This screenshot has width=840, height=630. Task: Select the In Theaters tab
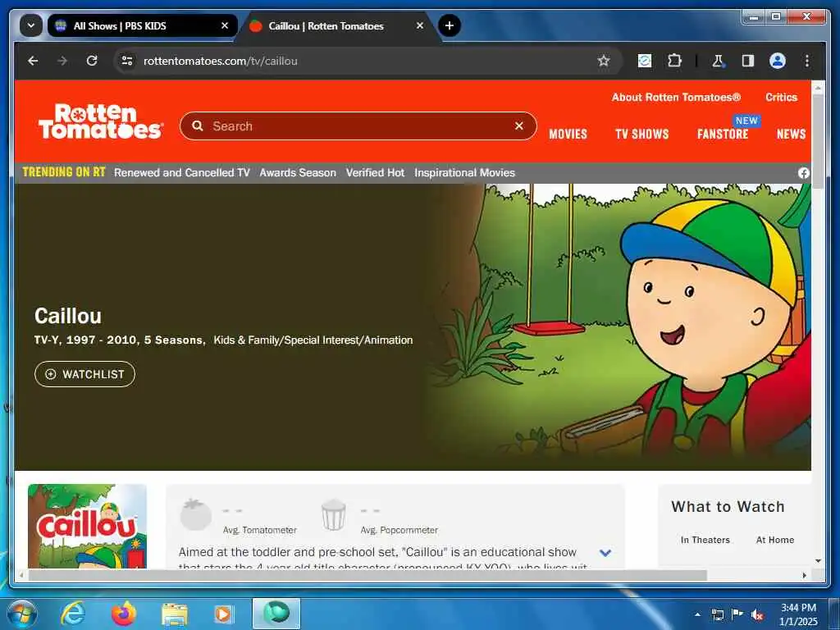click(705, 540)
